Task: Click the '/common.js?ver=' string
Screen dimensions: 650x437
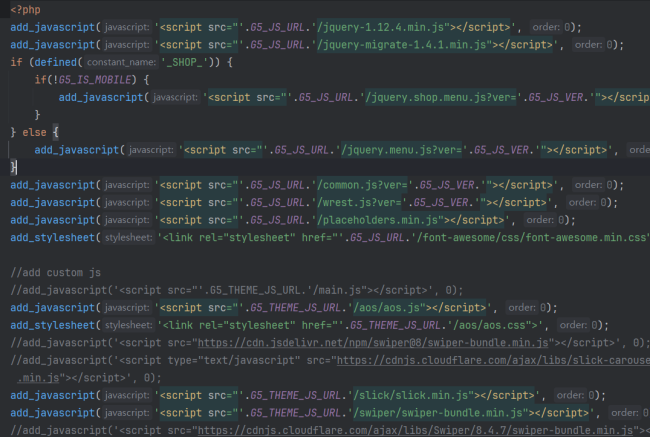Action: (362, 185)
